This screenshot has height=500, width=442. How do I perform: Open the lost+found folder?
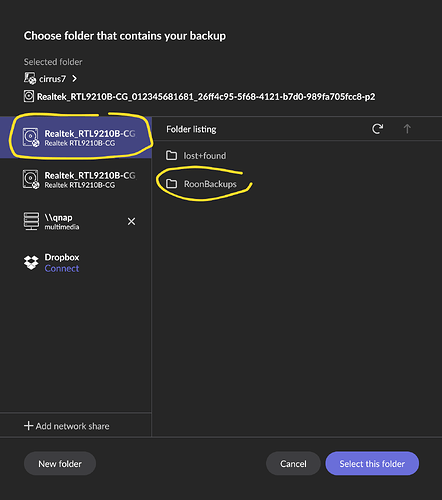[x=205, y=156]
